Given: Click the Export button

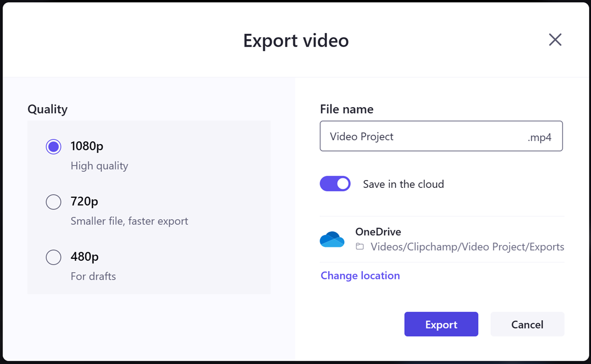Looking at the screenshot, I should (x=441, y=324).
